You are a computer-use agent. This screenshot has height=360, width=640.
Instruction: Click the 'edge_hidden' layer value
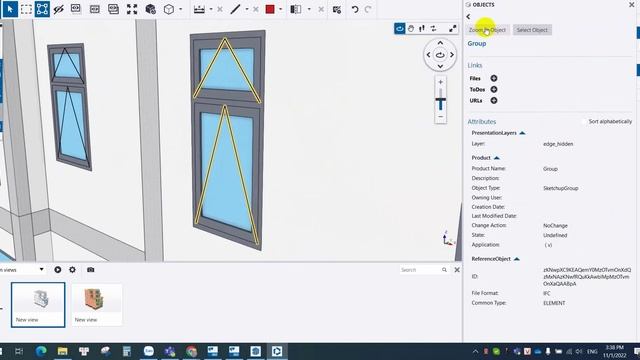coord(558,144)
